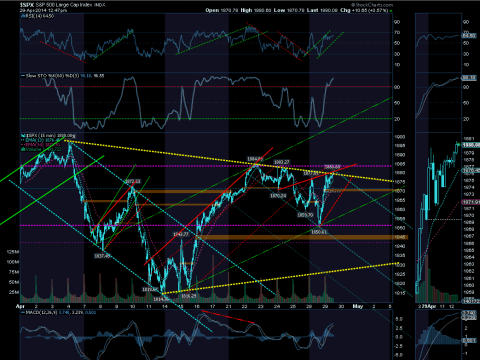Click the 1880.27 price annotation
The image size is (480, 360).
282,162
